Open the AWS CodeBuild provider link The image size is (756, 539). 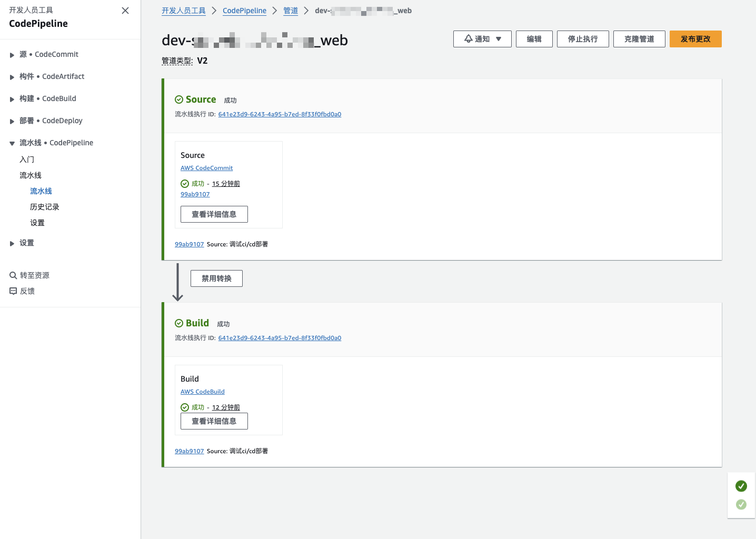[202, 392]
